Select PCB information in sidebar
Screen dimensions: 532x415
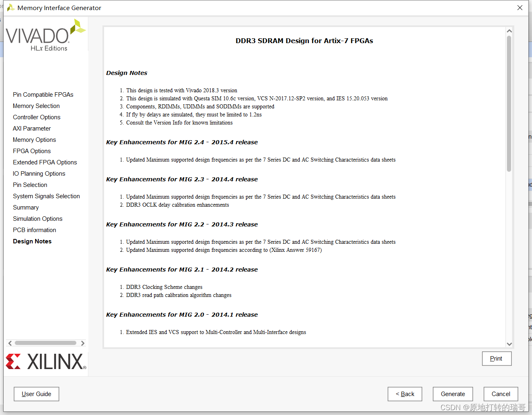coord(34,230)
